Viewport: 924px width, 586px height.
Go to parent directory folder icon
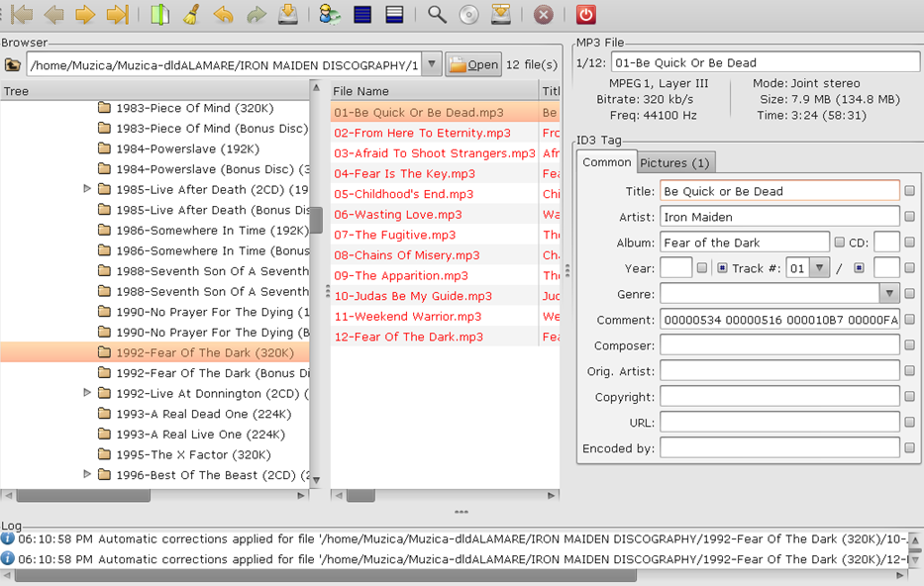click(x=12, y=64)
